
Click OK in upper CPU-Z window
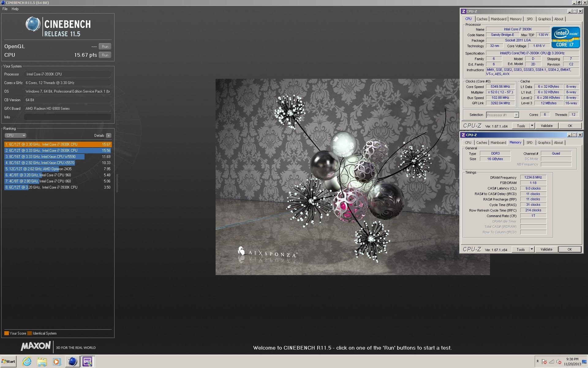click(x=570, y=126)
